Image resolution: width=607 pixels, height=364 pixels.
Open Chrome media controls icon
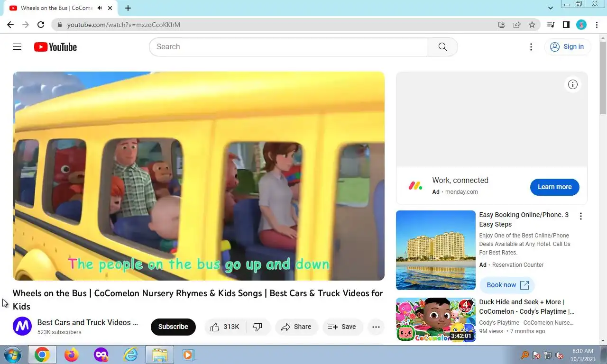pyautogui.click(x=551, y=25)
